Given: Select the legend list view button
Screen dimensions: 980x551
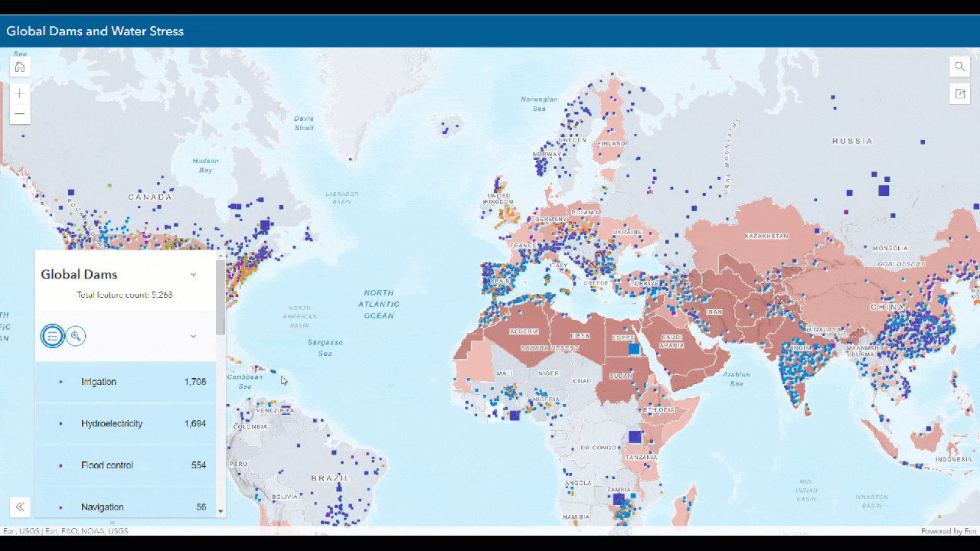Looking at the screenshot, I should tap(52, 335).
